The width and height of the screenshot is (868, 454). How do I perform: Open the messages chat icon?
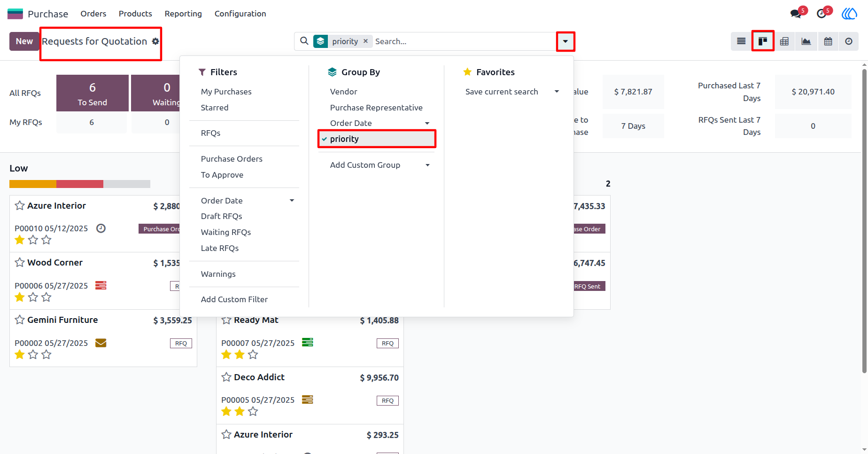click(796, 14)
